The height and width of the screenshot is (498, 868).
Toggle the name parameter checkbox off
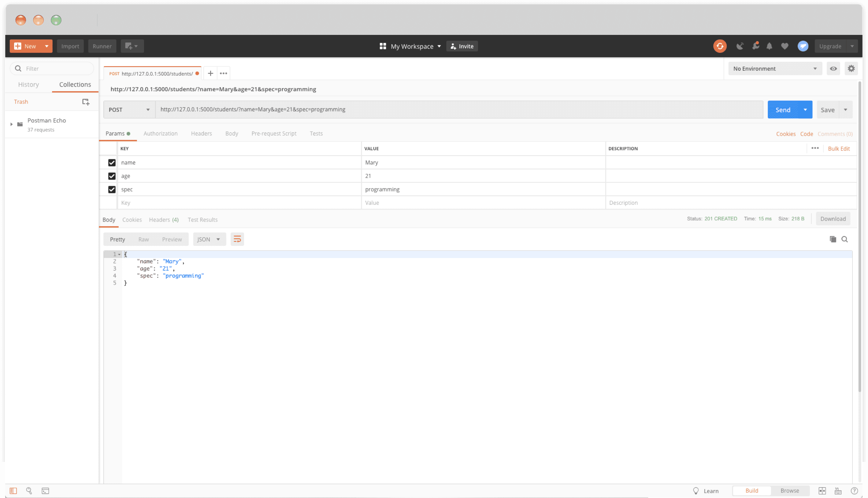[111, 162]
